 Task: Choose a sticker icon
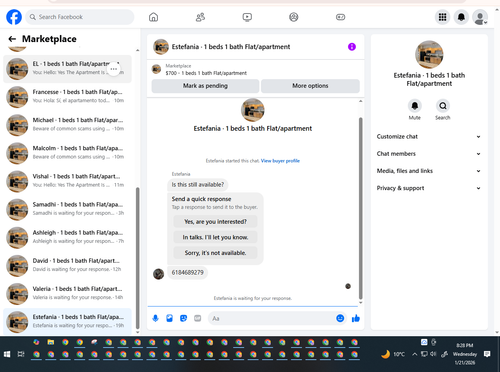pos(183,318)
